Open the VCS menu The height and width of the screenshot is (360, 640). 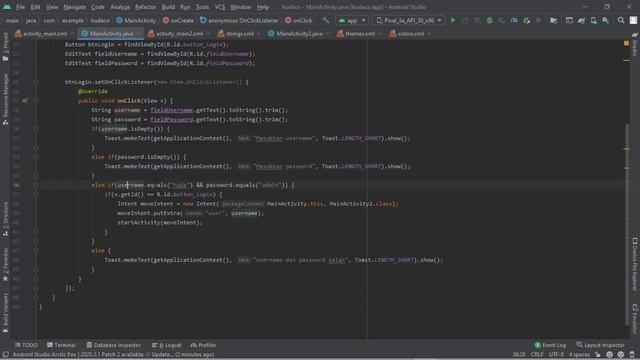point(220,7)
